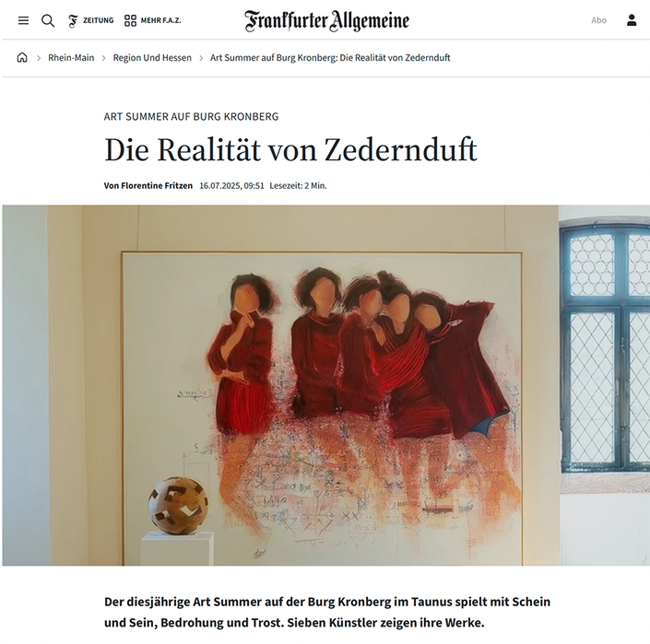The height and width of the screenshot is (644, 650).
Task: Select the ZEITUNG menu item
Action: tap(99, 20)
